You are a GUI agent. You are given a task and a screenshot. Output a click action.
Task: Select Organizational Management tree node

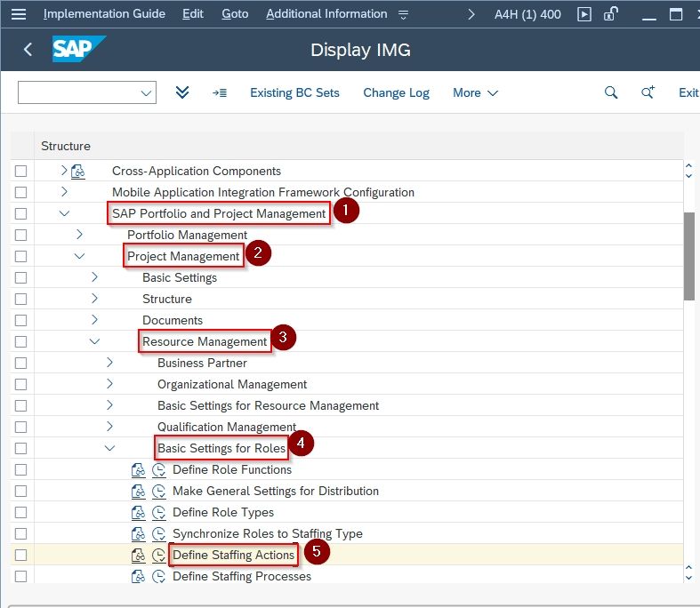[231, 385]
